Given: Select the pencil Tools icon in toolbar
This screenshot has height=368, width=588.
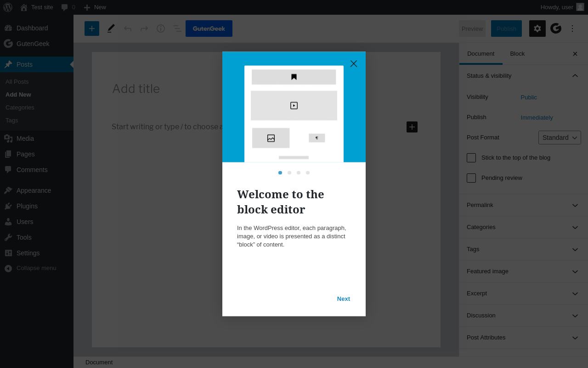Looking at the screenshot, I should click(111, 29).
